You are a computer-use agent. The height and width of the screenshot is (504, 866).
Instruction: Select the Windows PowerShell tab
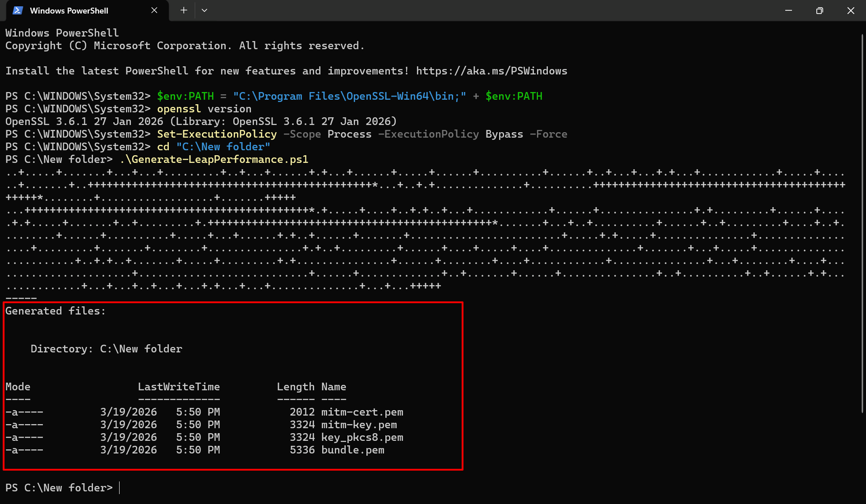[x=69, y=10]
